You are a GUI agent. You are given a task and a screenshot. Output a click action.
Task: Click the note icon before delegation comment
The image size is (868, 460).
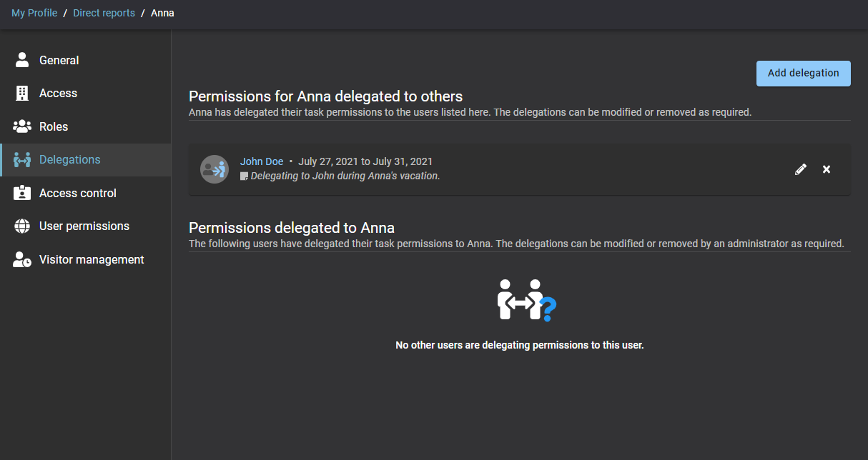coord(244,176)
